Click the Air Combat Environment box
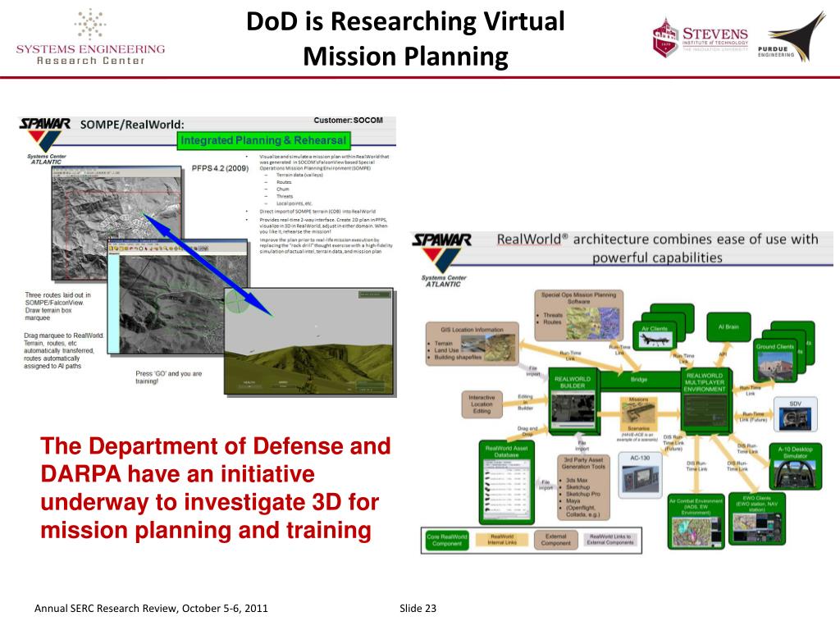Image resolution: width=840 pixels, height=630 pixels. tap(696, 521)
